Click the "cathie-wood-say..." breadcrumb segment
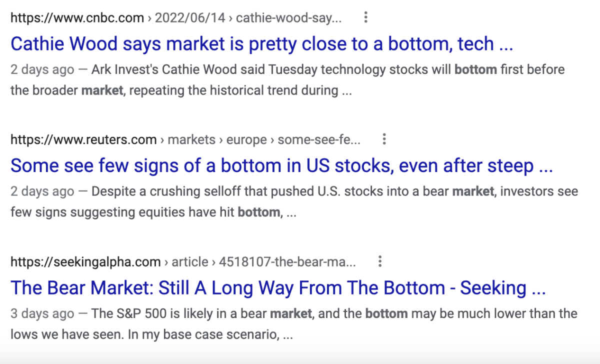Image resolution: width=600 pixels, height=364 pixels. click(289, 18)
